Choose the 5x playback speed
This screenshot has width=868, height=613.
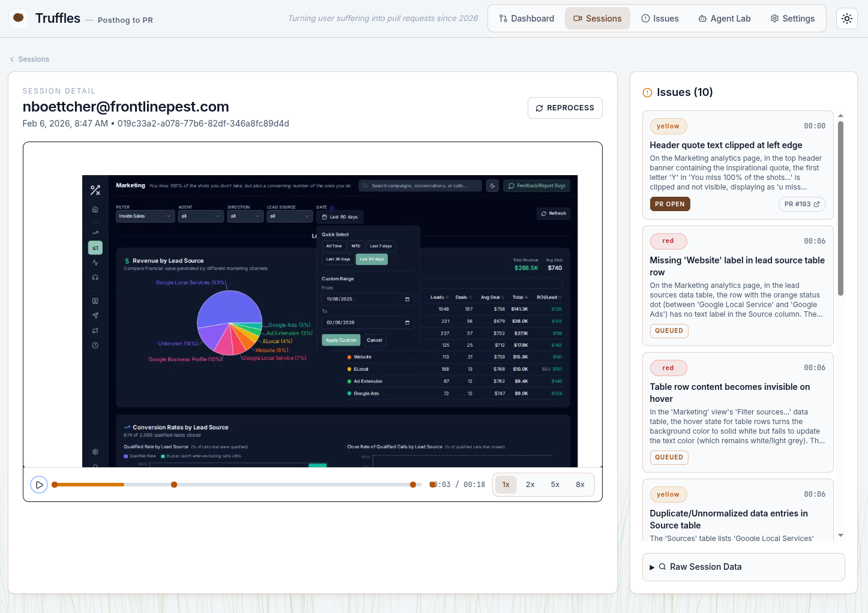[x=555, y=485]
